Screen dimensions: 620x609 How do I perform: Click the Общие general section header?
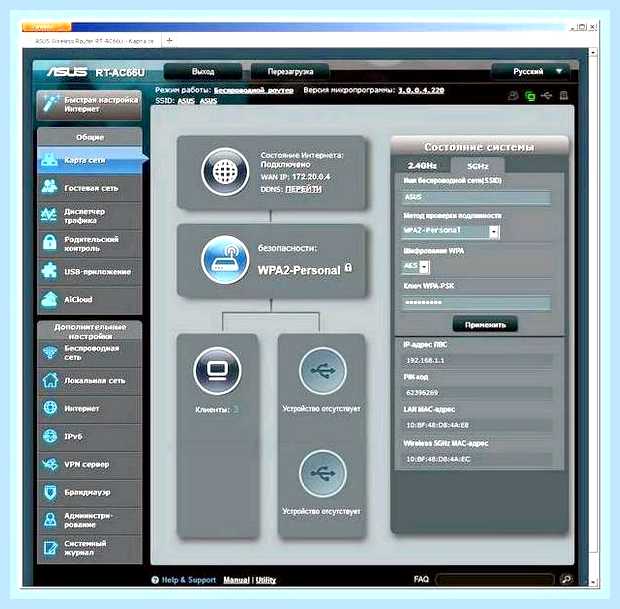[90, 137]
